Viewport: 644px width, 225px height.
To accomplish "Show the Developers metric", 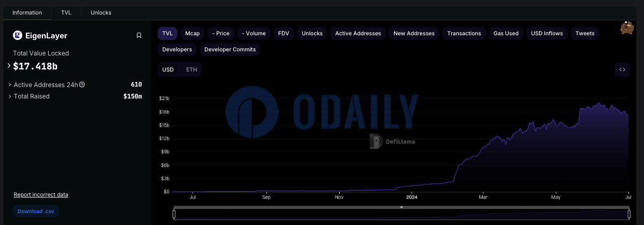I will pos(177,49).
